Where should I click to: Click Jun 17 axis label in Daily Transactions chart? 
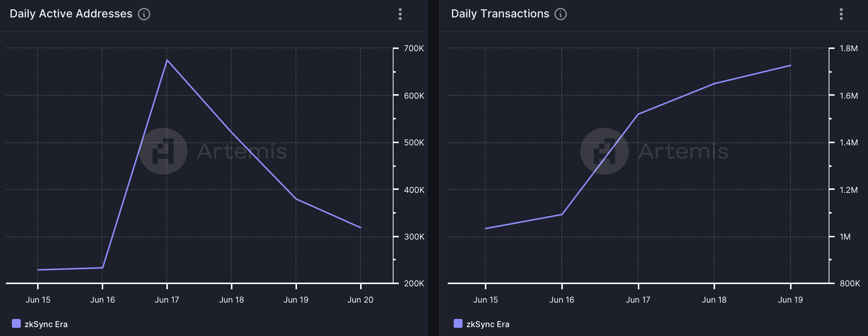(638, 300)
